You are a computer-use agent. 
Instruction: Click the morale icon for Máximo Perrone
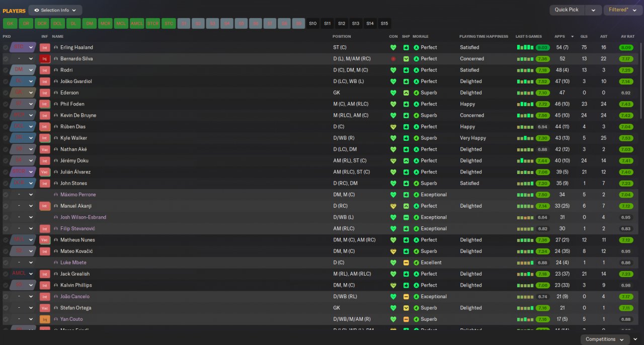tap(416, 195)
